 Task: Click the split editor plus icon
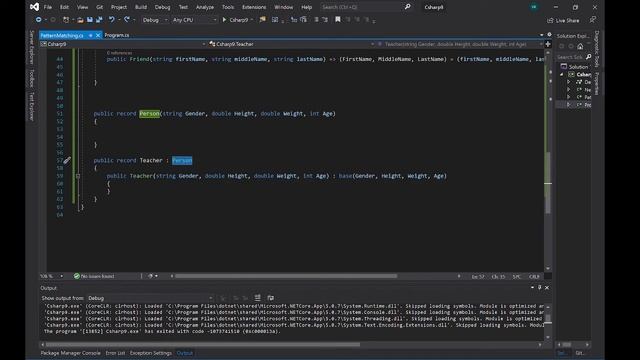[548, 44]
